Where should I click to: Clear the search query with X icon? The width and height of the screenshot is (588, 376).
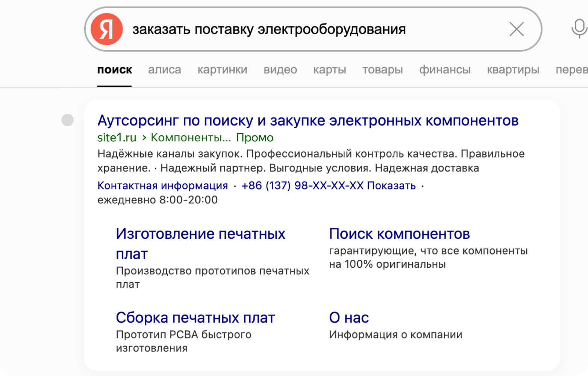(516, 29)
